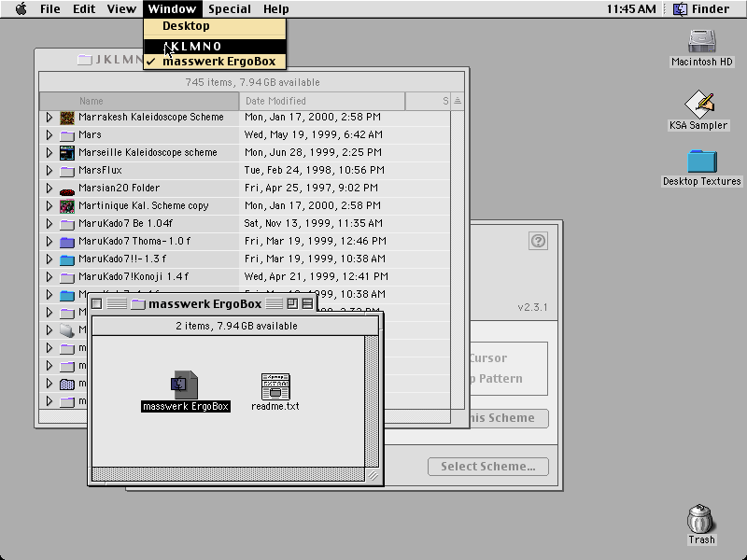
Task: Open the Help menu
Action: (275, 8)
